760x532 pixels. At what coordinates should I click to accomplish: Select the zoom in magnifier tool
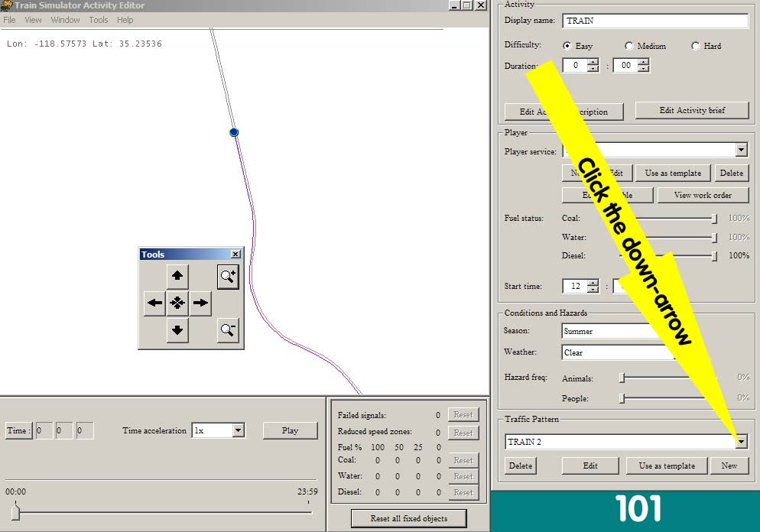[x=228, y=277]
